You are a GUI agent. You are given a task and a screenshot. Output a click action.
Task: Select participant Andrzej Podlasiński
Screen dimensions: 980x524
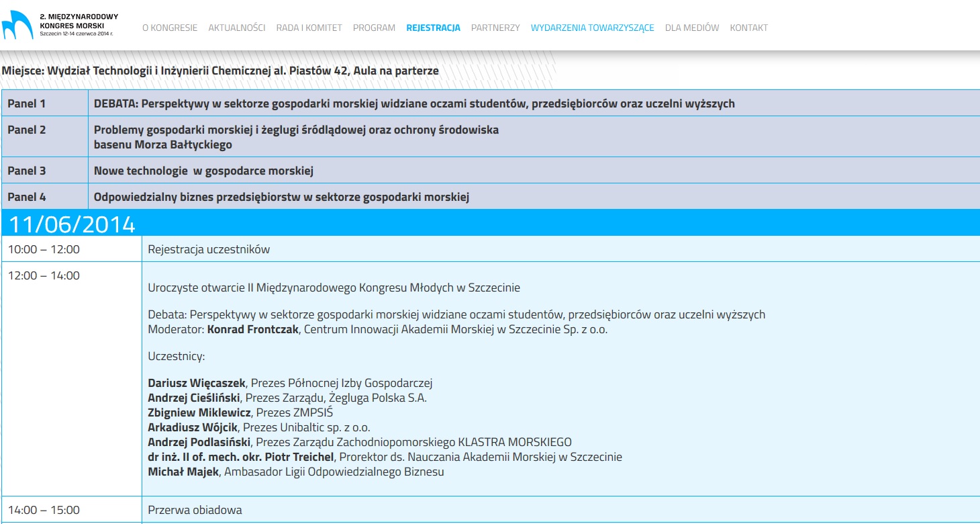(x=199, y=442)
